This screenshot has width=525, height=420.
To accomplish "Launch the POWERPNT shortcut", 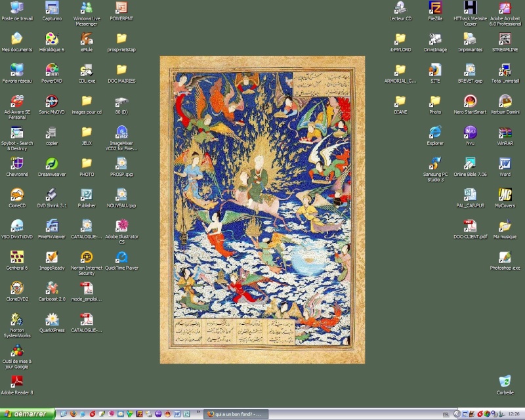I will (121, 10).
